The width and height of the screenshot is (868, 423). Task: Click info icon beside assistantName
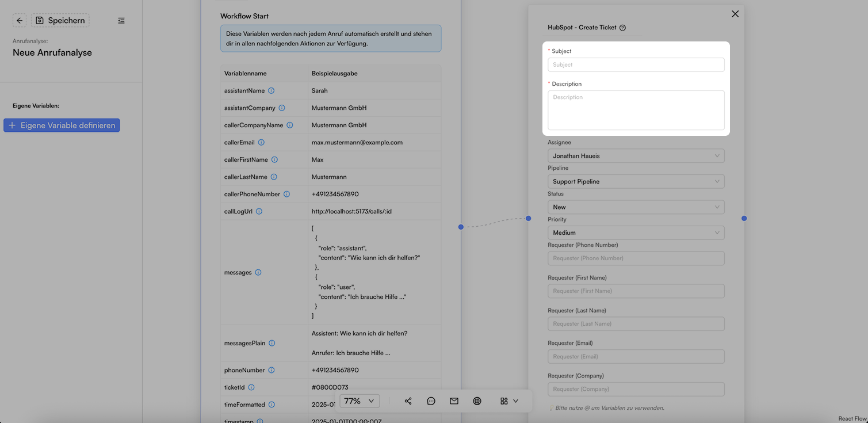[272, 90]
